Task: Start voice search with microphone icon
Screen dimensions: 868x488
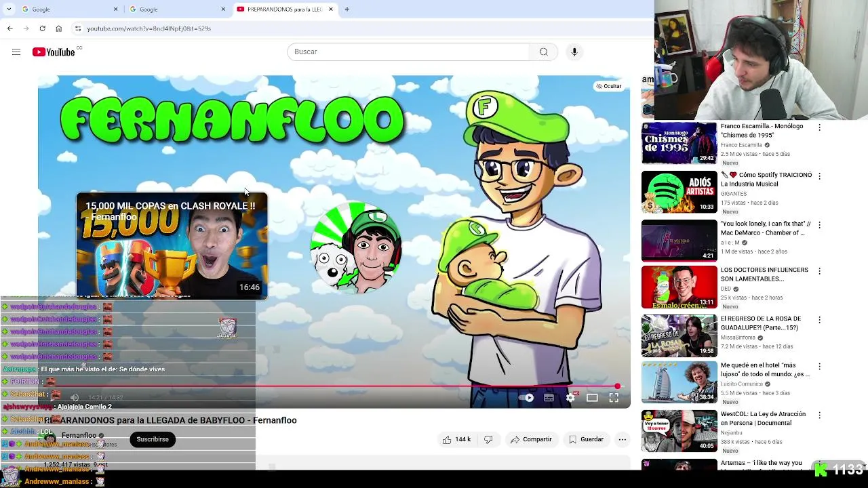Action: [x=574, y=52]
